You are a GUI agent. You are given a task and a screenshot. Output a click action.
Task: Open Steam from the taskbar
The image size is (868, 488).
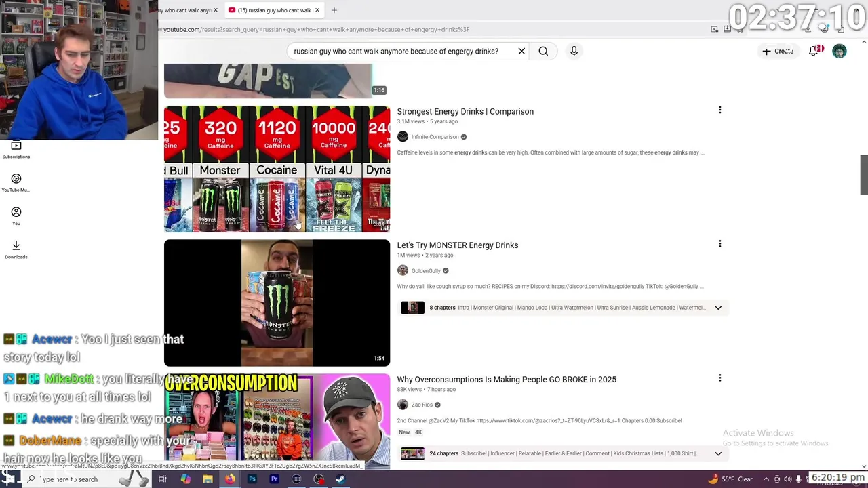[340, 479]
